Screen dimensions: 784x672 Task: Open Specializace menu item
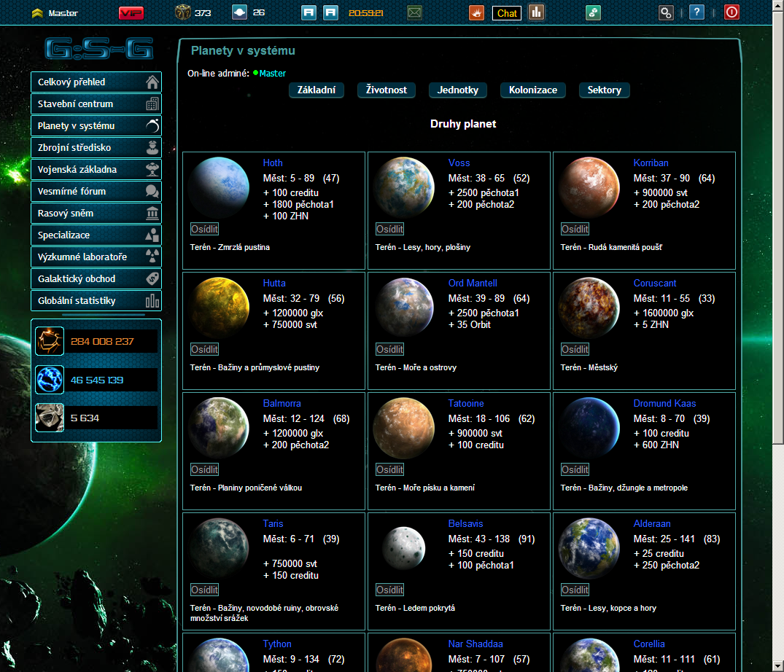[x=96, y=235]
